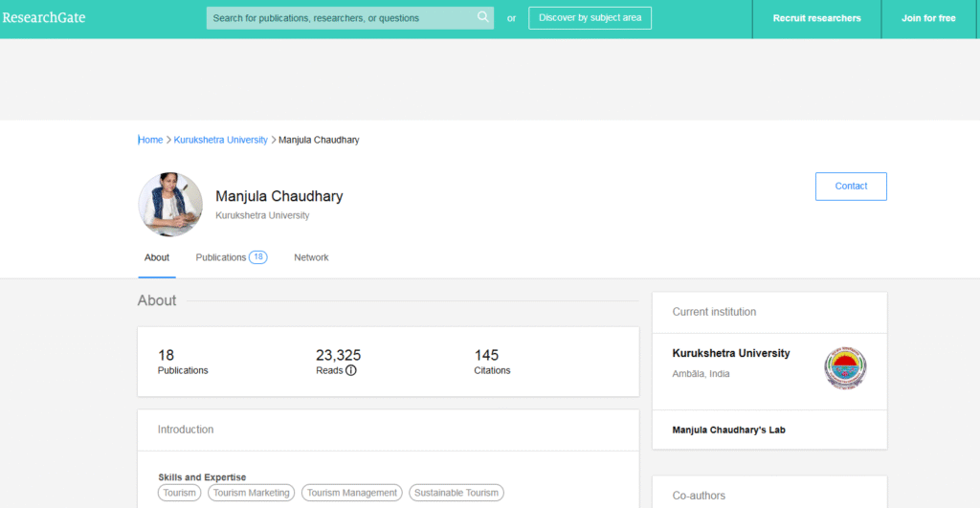The height and width of the screenshot is (508, 980).
Task: Click the 18 Publications statistic
Action: [x=183, y=362]
